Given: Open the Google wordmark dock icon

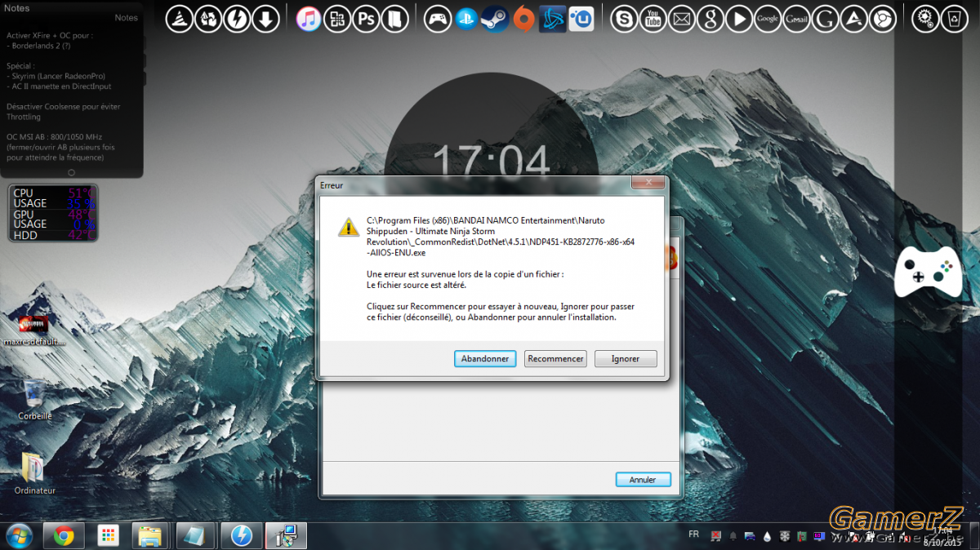Looking at the screenshot, I should click(x=768, y=19).
